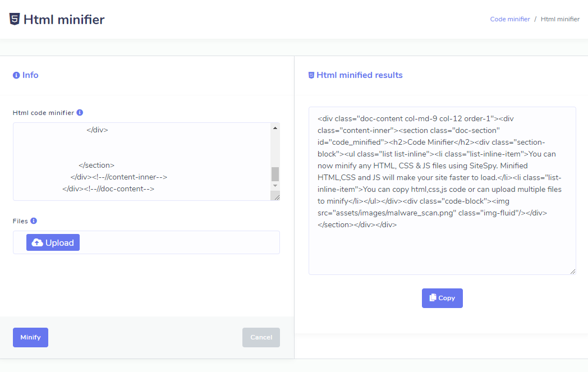Click the scroll-up arrow in the code textarea
588x372 pixels.
click(x=275, y=128)
